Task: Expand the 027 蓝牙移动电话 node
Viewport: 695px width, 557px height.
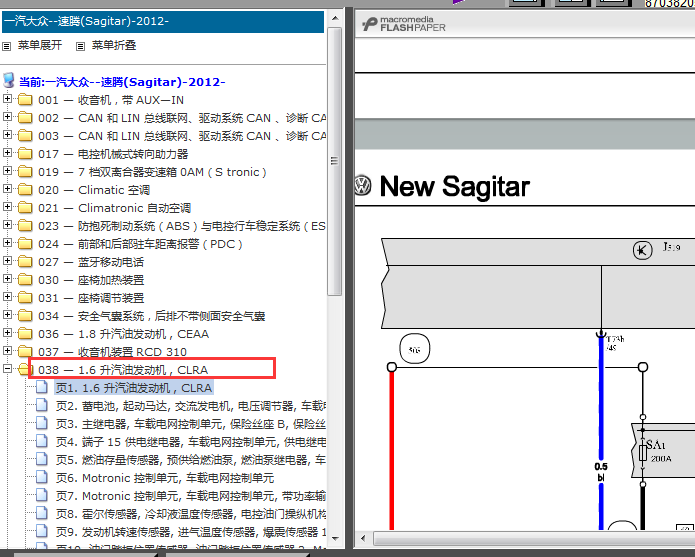Action: tap(7, 261)
